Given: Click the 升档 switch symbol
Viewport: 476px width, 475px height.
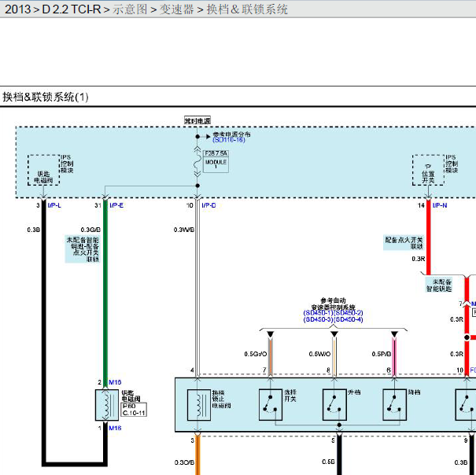Looking at the screenshot, I should [x=334, y=404].
